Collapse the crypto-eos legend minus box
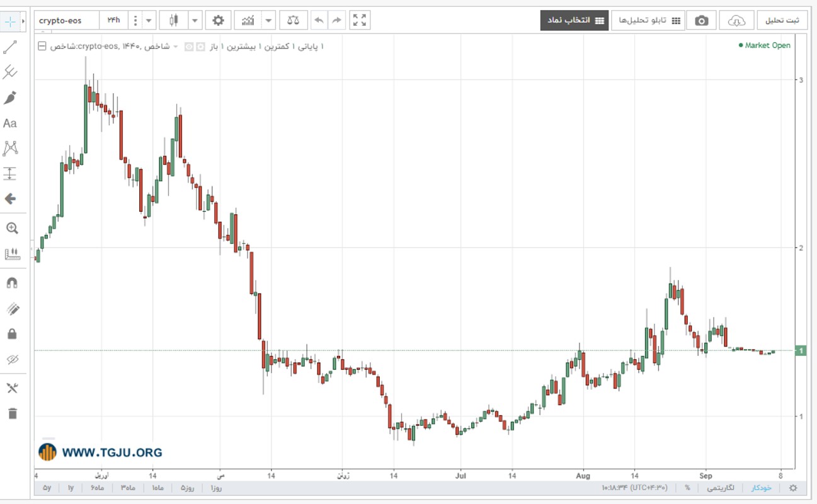The height and width of the screenshot is (504, 817). point(42,46)
